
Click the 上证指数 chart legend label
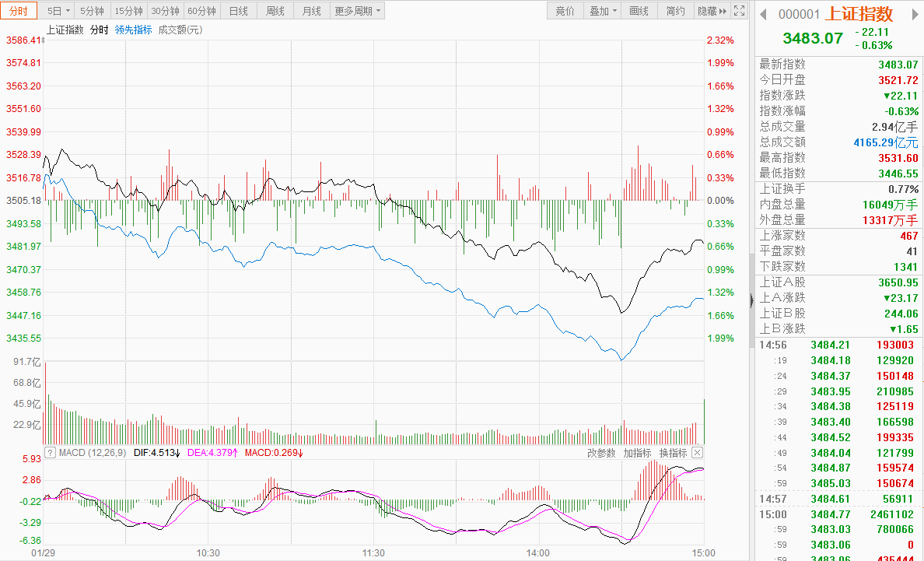65,30
